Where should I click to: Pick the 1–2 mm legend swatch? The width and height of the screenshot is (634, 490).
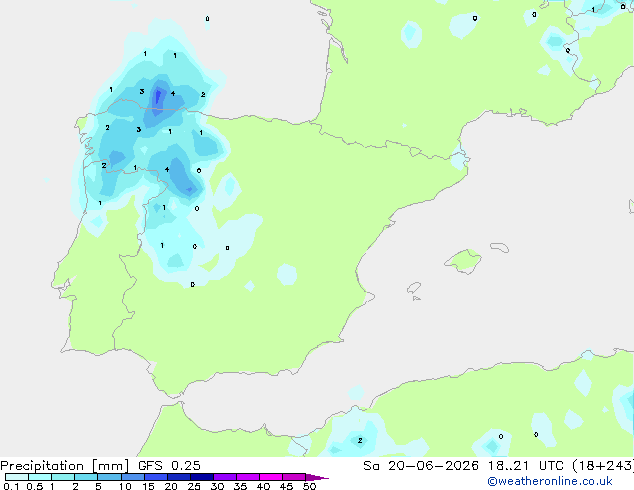point(63,477)
